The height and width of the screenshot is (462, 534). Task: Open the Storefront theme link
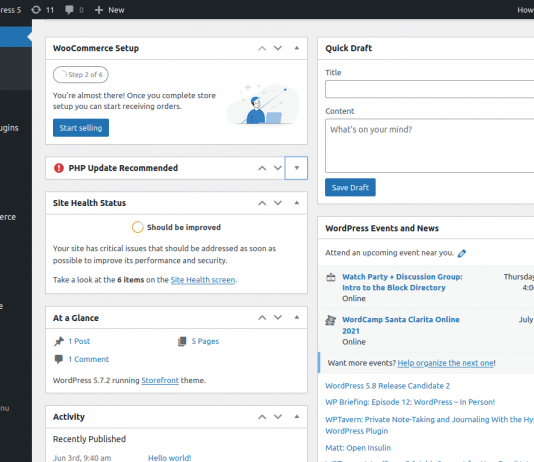[x=160, y=380]
